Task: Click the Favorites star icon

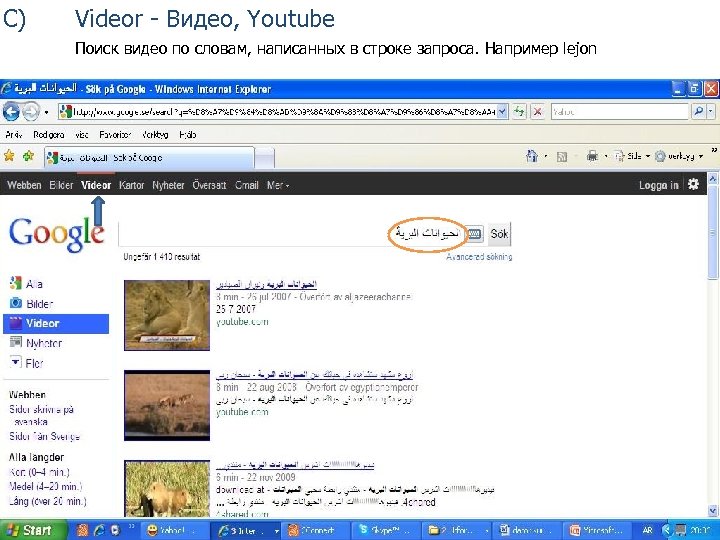Action: point(9,156)
